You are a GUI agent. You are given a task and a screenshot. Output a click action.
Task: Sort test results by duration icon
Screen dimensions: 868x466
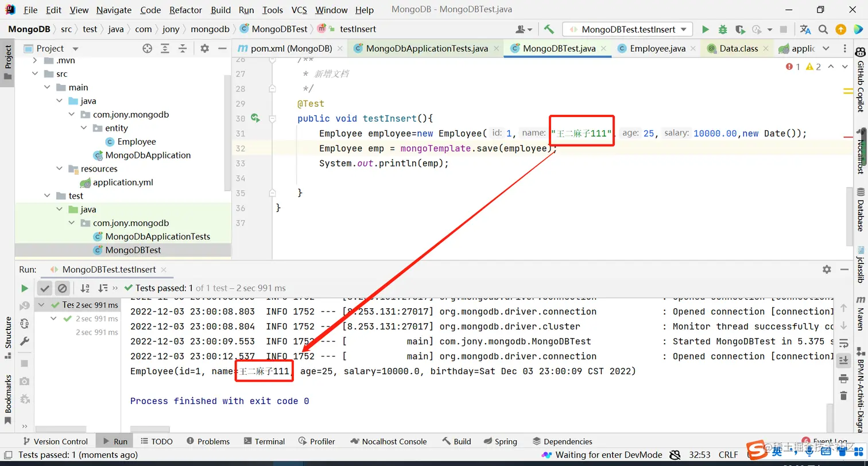[x=103, y=288]
